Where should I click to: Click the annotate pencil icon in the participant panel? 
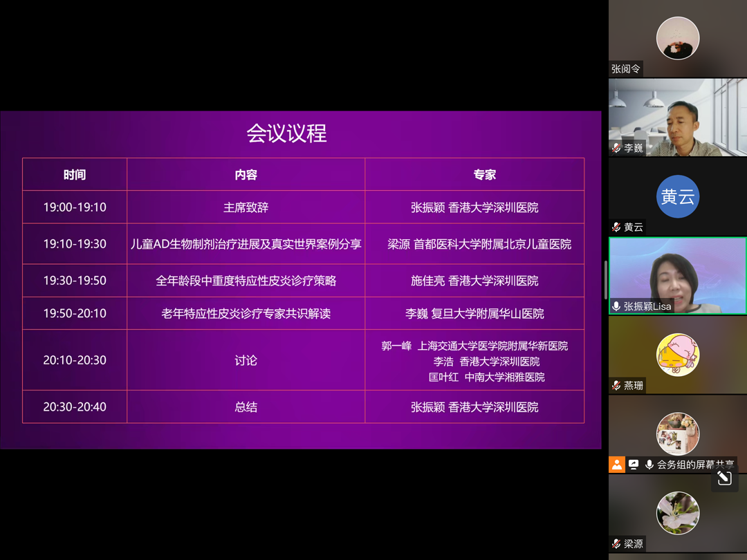point(724,478)
